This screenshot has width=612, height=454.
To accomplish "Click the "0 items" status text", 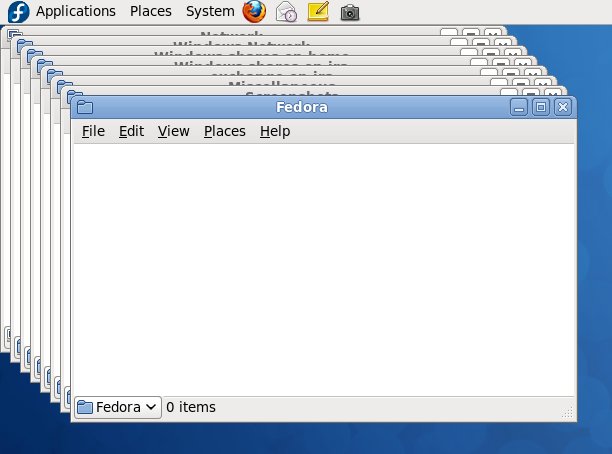I will pos(191,407).
